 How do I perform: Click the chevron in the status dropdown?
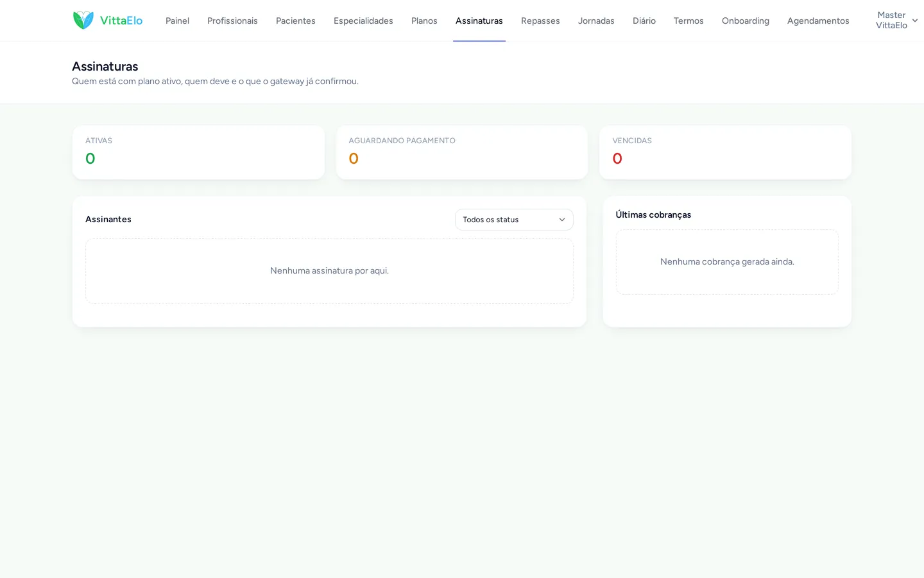click(562, 220)
